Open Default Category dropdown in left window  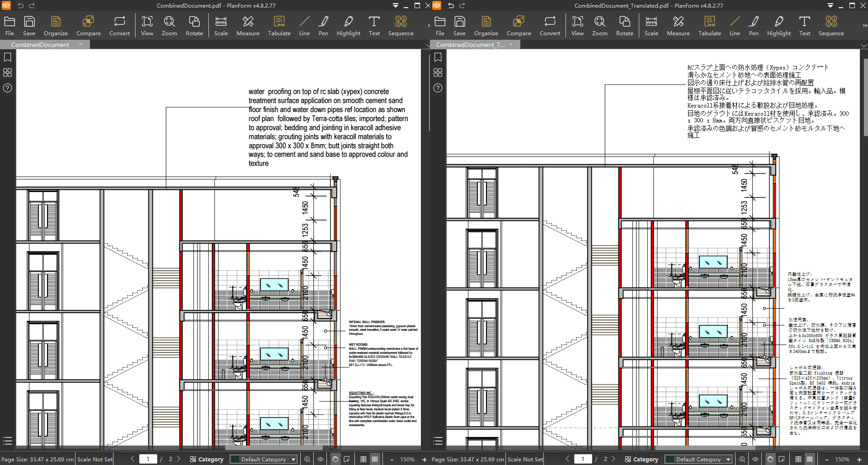[x=264, y=459]
